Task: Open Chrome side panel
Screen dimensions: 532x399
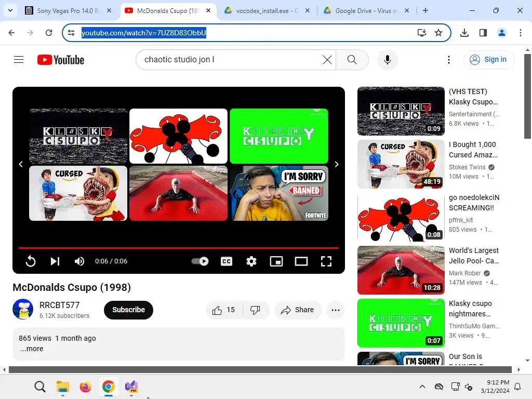Action: pos(483,33)
